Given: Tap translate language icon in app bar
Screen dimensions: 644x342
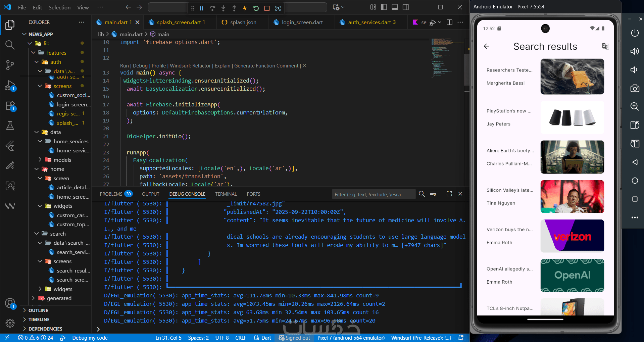Looking at the screenshot, I should 605,46.
